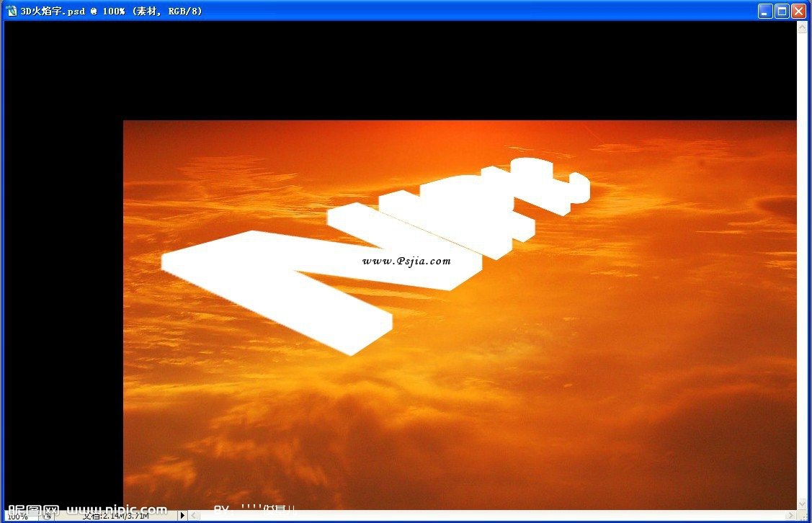Click the document size readout 2.14M/3.71M
The width and height of the screenshot is (812, 523).
coord(116,516)
